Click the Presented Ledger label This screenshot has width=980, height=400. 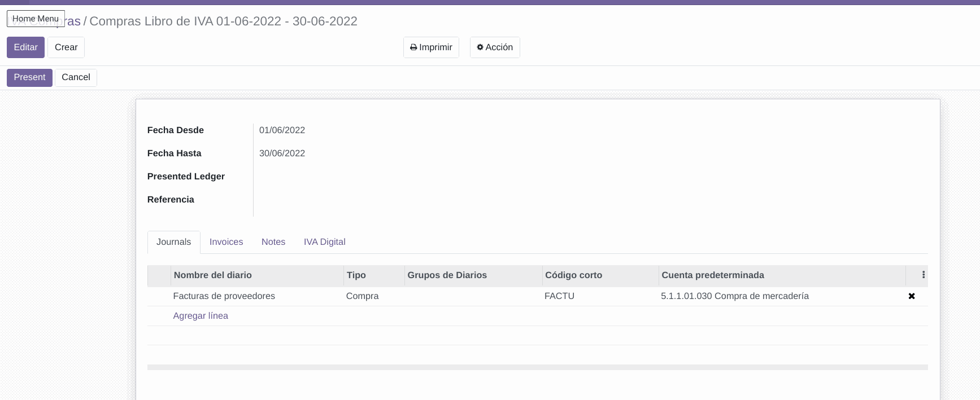point(186,177)
